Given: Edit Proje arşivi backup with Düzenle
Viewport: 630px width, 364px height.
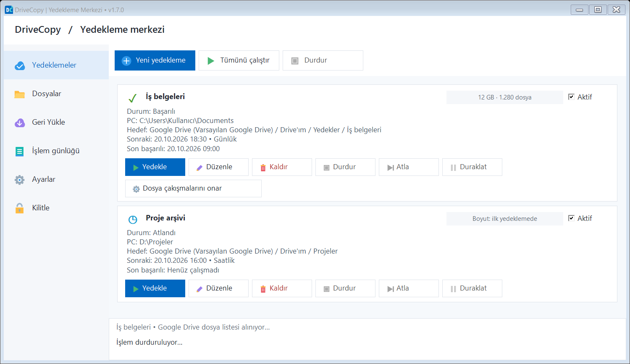Looking at the screenshot, I should pyautogui.click(x=218, y=288).
